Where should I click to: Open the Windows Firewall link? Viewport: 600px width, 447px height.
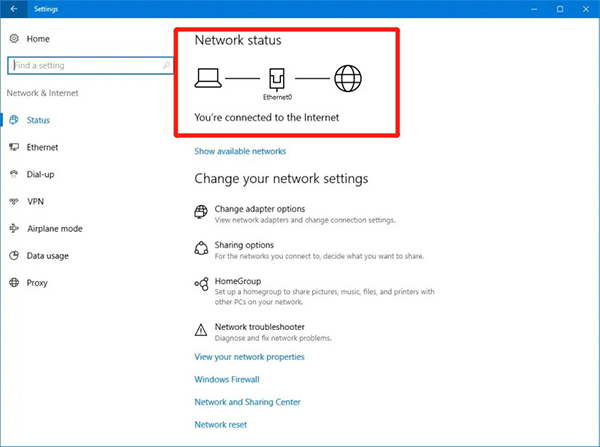[x=227, y=379]
